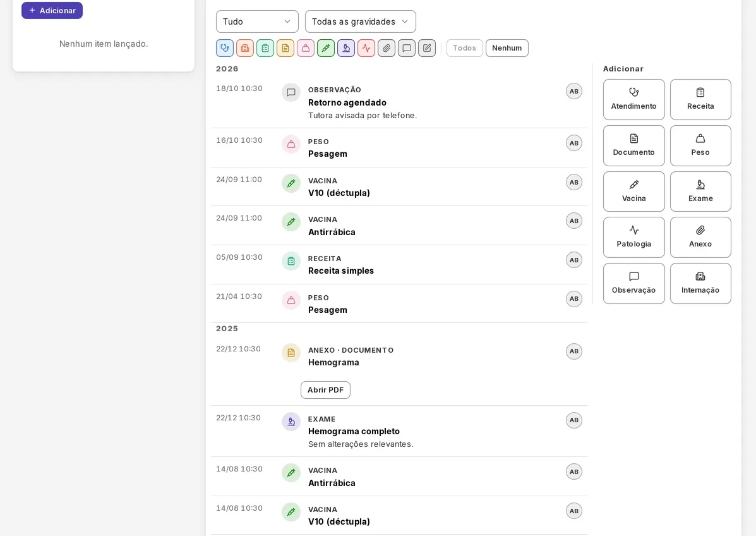Click the purple microscope filter icon

pos(346,48)
